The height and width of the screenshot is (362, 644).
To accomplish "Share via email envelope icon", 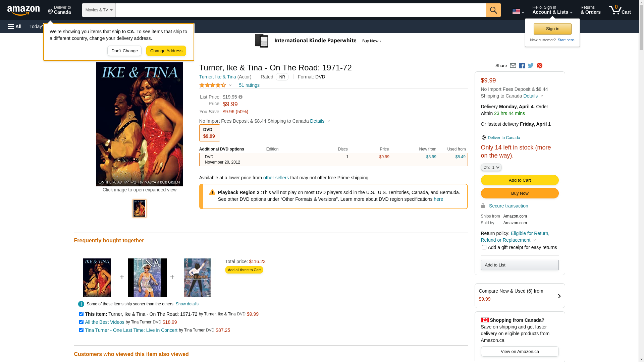I will [513, 66].
